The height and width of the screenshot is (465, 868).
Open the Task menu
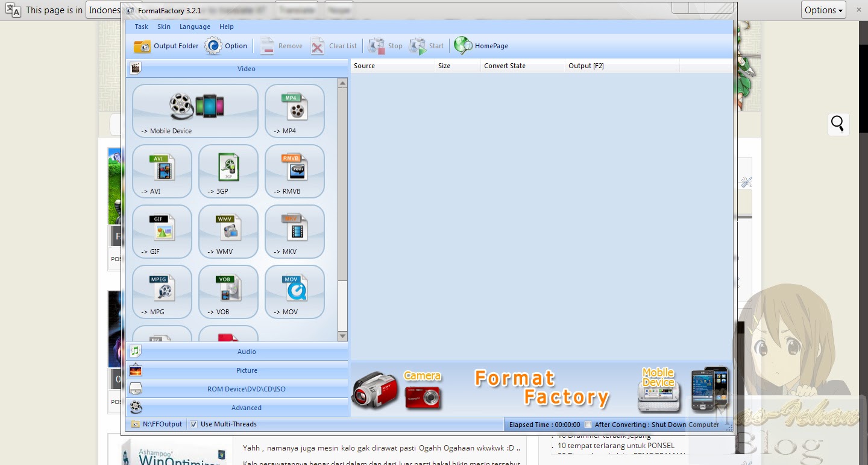(x=142, y=27)
